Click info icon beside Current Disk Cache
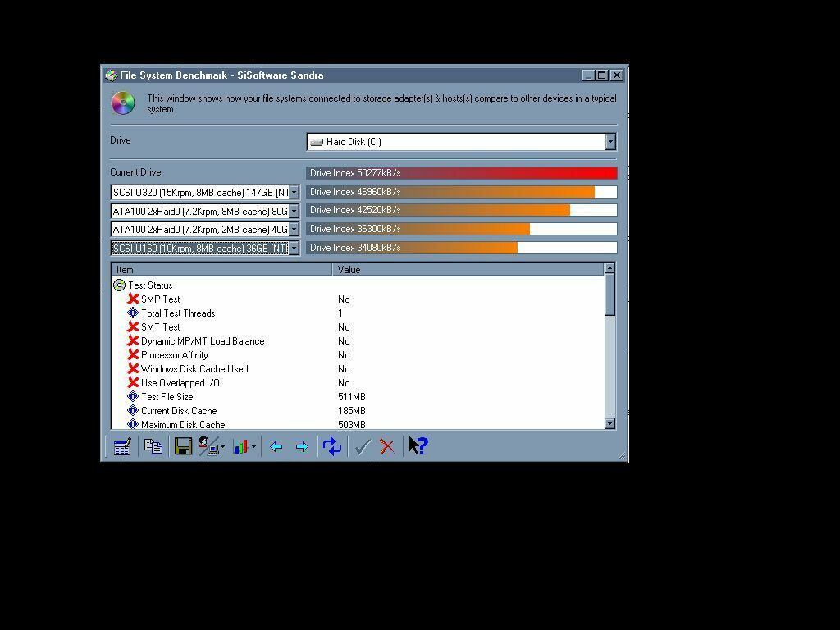The width and height of the screenshot is (840, 630). click(133, 410)
